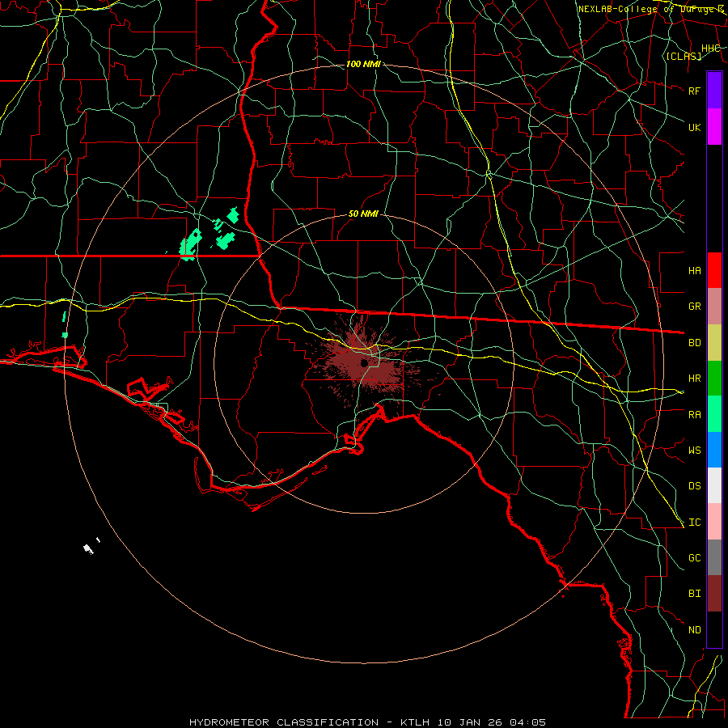Click the BD legend label
728x728 pixels.
coord(694,343)
